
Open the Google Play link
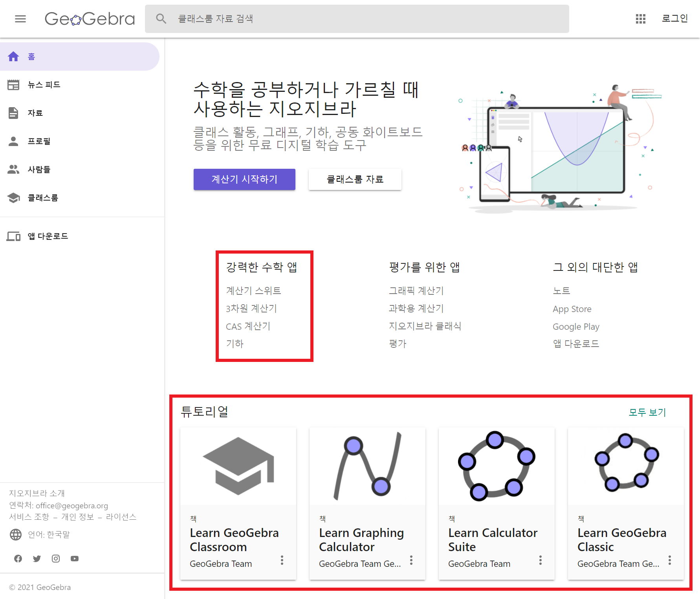(576, 327)
